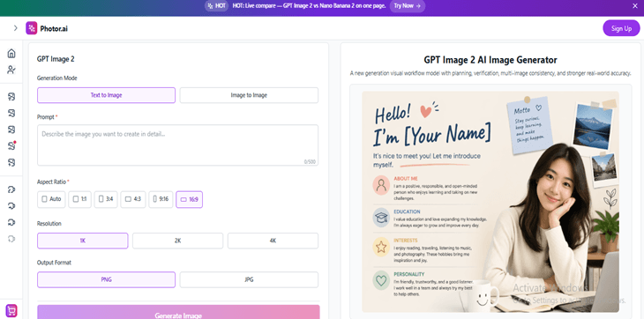Focus the Prompt description text area
The image size is (644, 319).
pos(178,145)
